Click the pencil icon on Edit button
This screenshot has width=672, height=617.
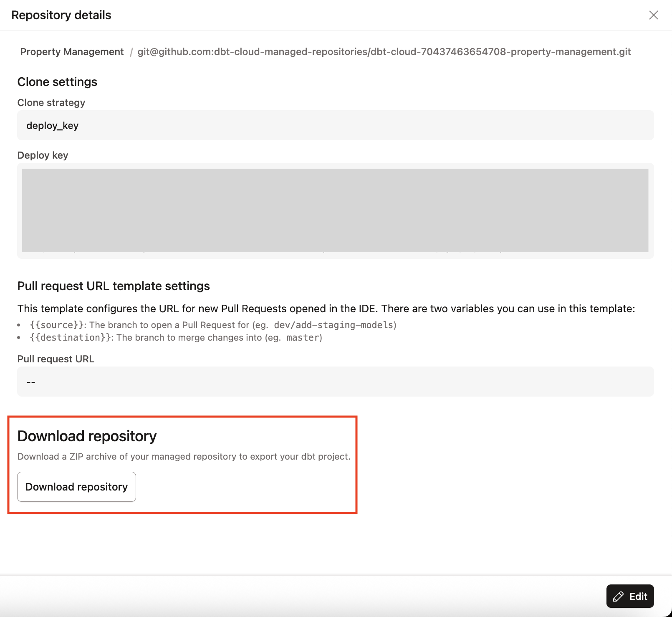[618, 596]
